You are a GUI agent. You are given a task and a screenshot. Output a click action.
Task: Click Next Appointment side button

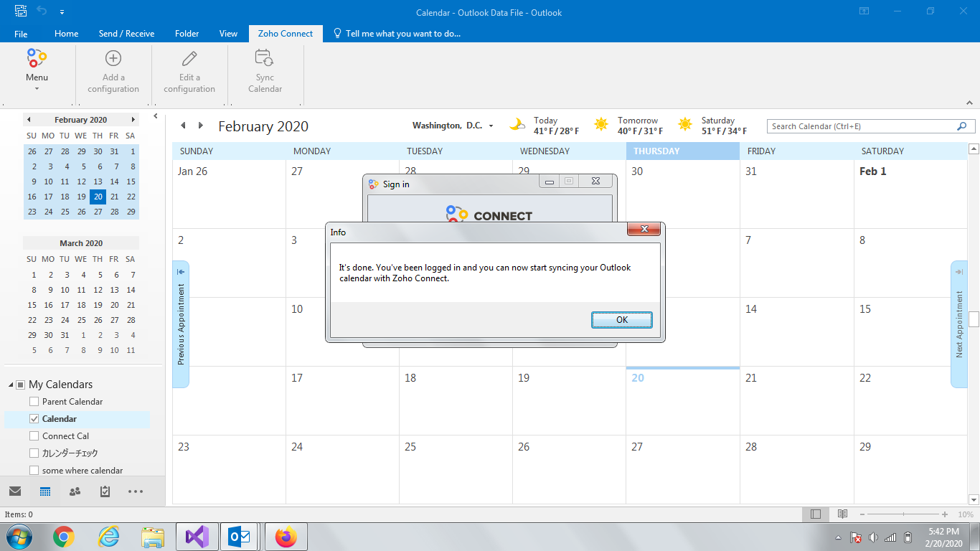point(959,324)
